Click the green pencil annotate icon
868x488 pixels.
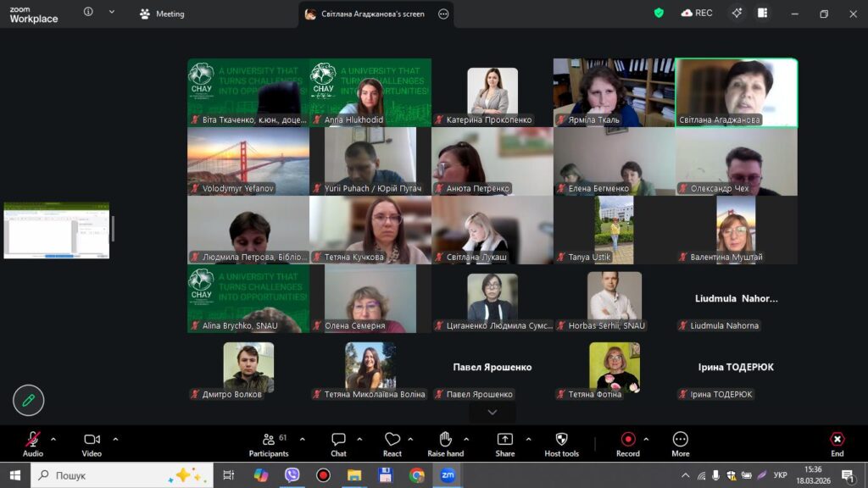(28, 400)
